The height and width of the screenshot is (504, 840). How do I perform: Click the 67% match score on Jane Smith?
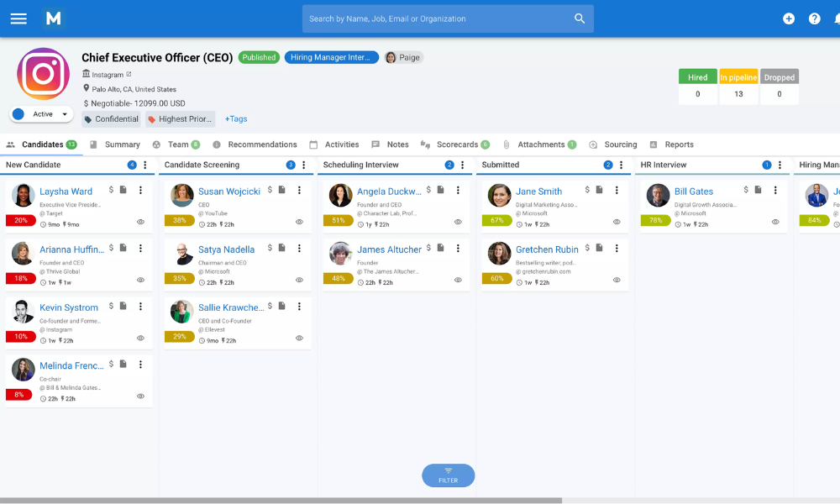tap(496, 220)
